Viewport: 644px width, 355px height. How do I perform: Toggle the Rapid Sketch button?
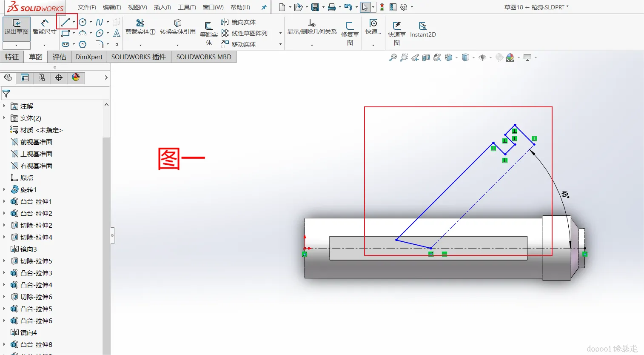click(397, 33)
